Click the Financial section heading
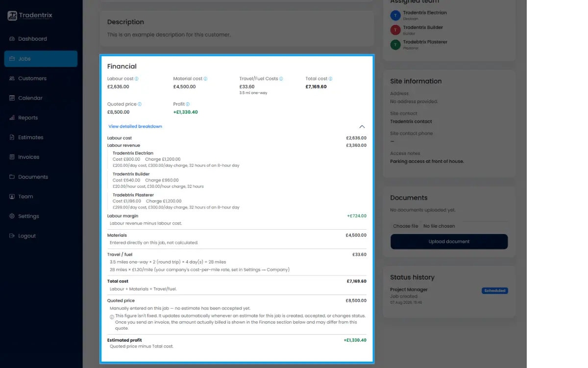 (x=122, y=66)
